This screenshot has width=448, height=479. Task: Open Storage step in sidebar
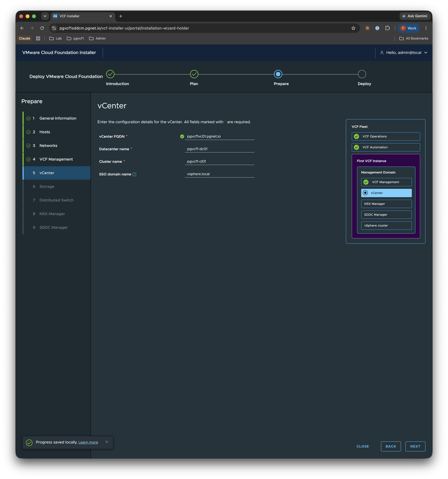point(57,186)
